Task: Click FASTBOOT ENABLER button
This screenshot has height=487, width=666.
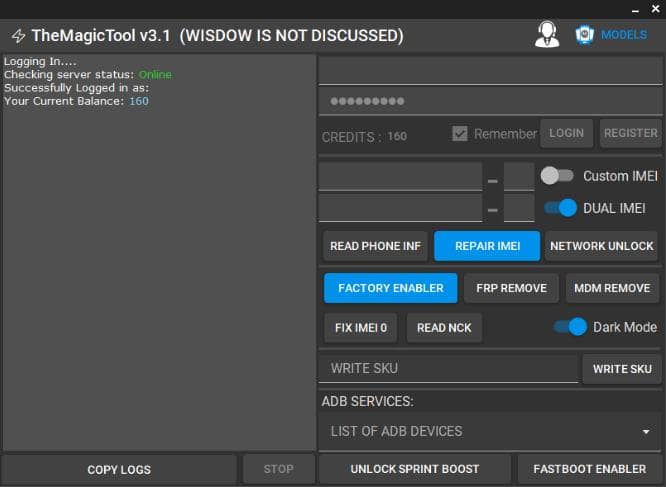Action: [x=590, y=469]
